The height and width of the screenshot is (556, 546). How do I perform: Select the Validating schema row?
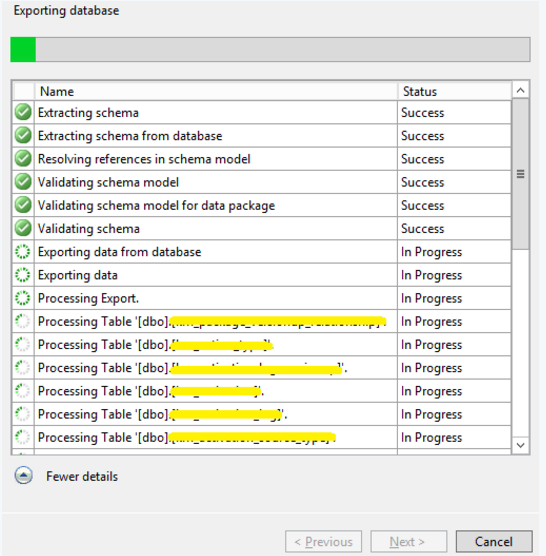(x=262, y=228)
